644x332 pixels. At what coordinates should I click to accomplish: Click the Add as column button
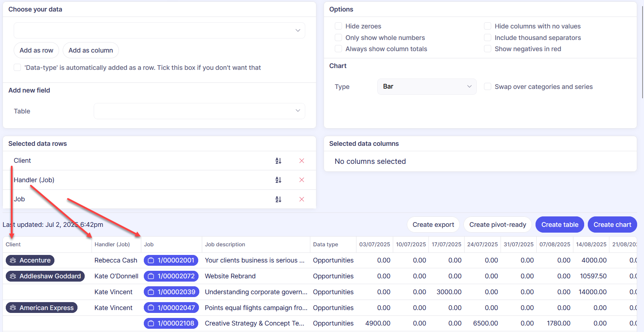91,50
